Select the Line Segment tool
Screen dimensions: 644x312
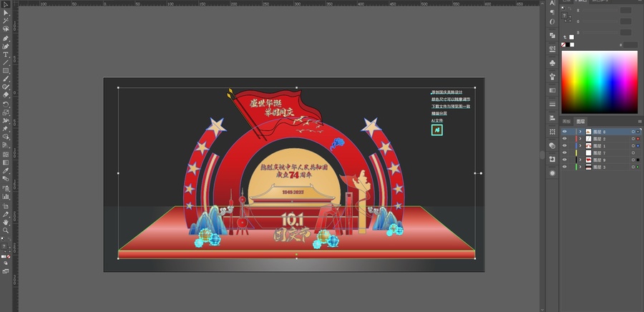(6, 62)
